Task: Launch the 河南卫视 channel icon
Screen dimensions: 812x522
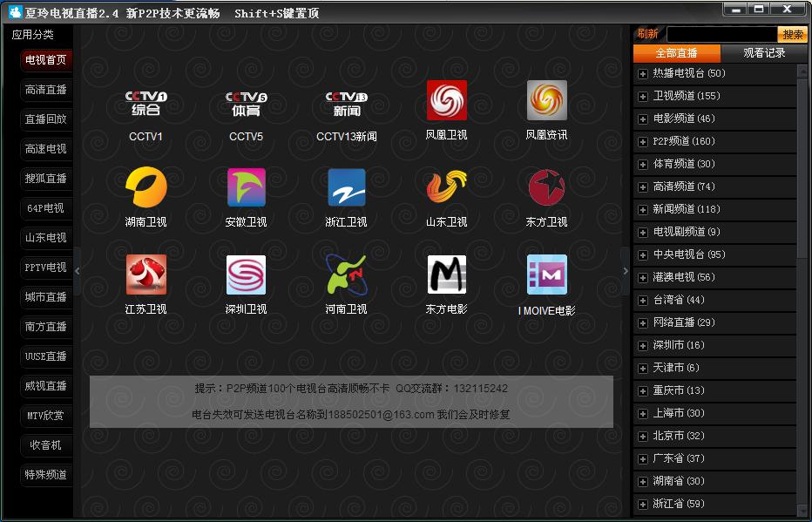Action: [x=347, y=275]
